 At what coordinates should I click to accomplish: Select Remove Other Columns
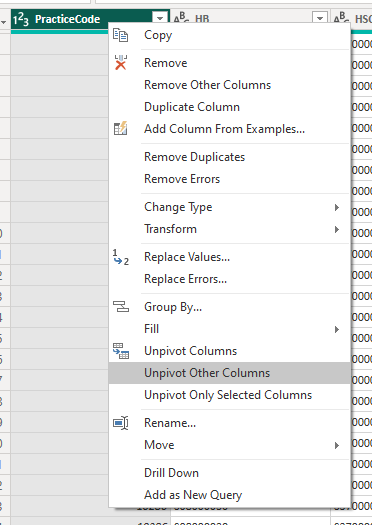coord(229,85)
